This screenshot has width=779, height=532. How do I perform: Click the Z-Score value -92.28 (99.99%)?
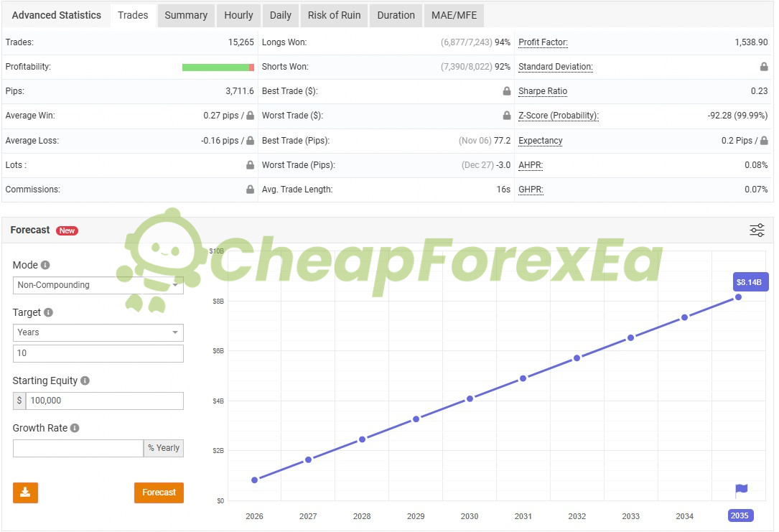pos(738,116)
